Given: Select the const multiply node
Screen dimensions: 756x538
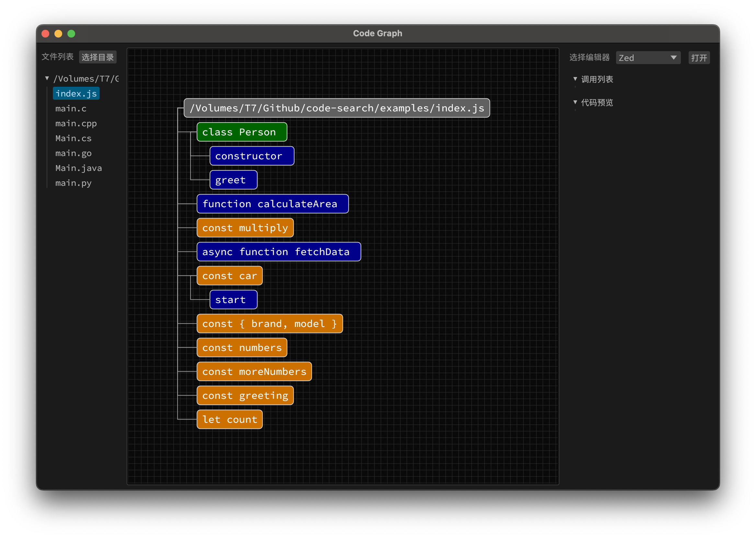Looking at the screenshot, I should pyautogui.click(x=245, y=228).
